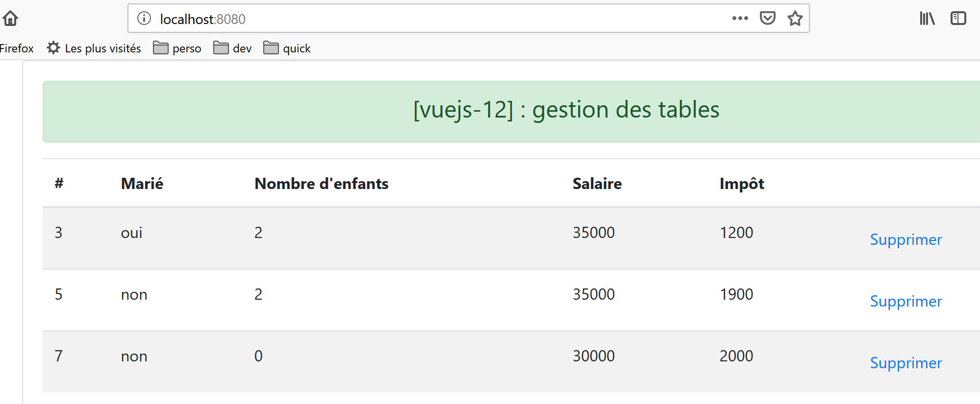Select the Marié column header
This screenshot has width=980, height=404.
coord(142,184)
